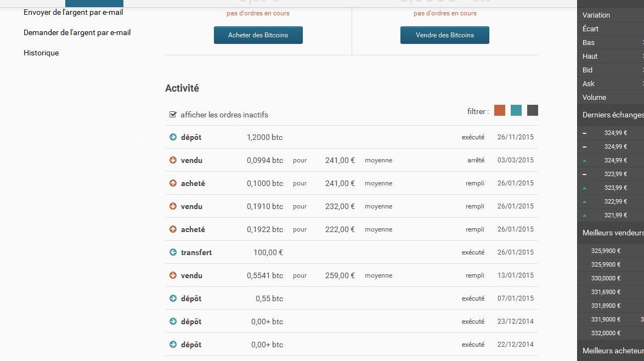644x361 pixels.
Task: Select the amount '0,0994 btc'
Action: pos(265,160)
